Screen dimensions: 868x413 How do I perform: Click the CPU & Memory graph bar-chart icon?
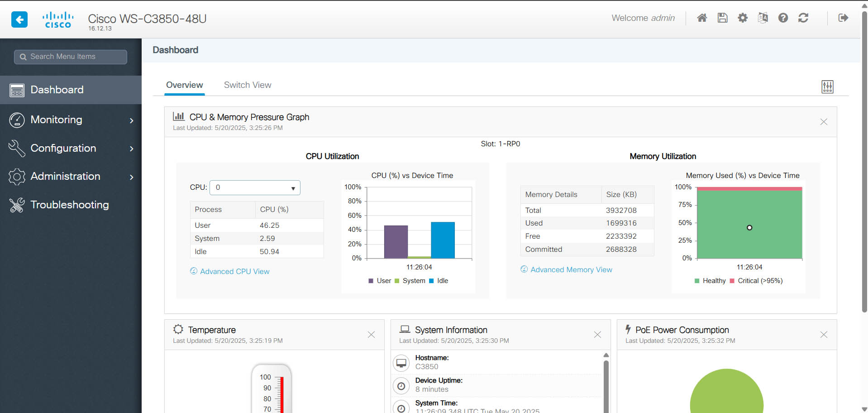coord(178,116)
